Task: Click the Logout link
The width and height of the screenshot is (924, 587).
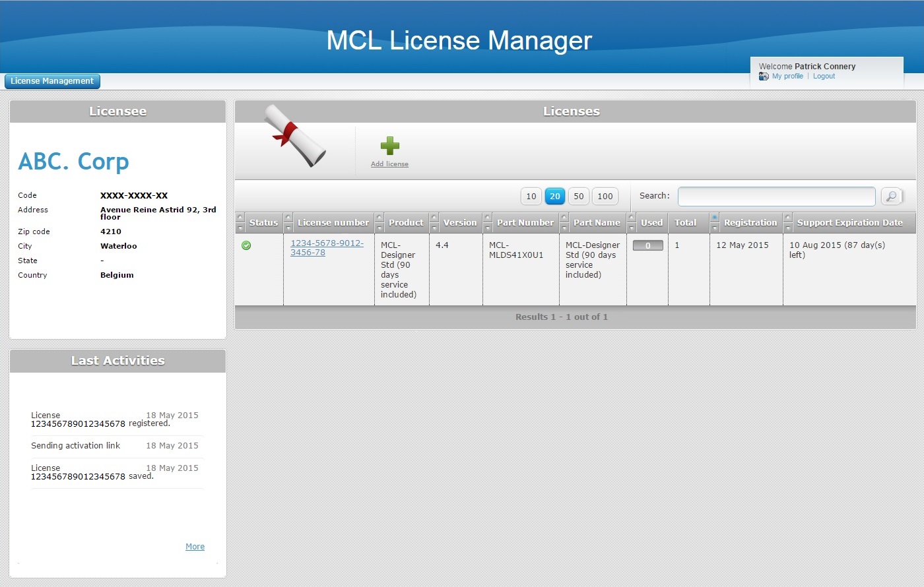Action: point(824,77)
